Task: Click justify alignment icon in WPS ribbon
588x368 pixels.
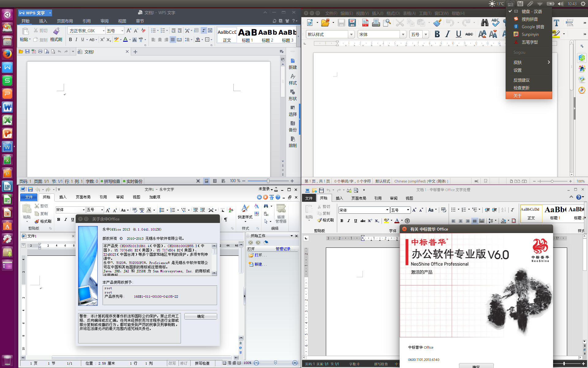Action: [173, 40]
